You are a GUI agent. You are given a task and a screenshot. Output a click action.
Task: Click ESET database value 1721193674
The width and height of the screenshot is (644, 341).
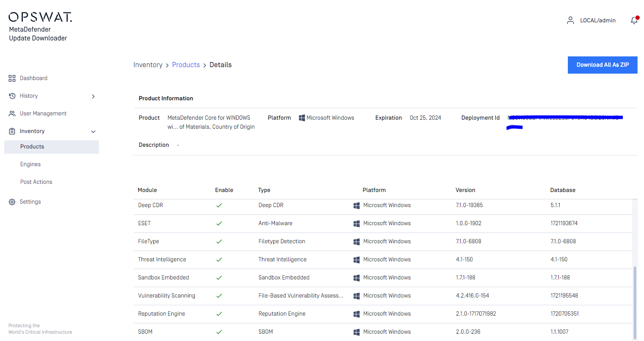tap(564, 223)
